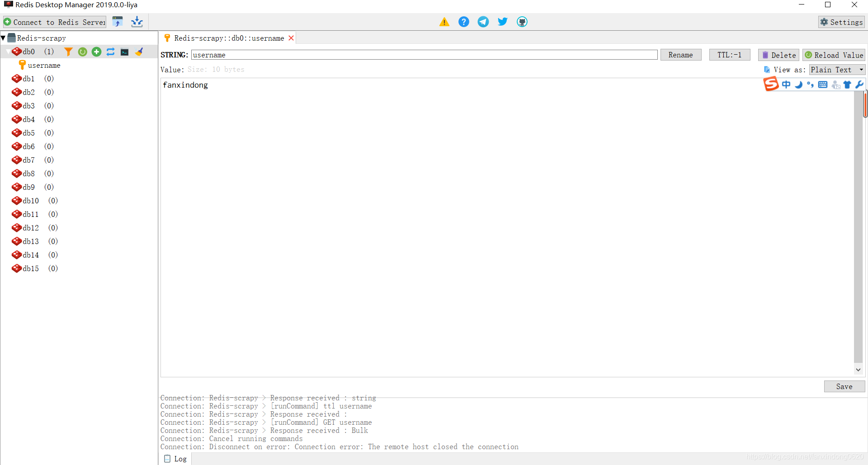Image resolution: width=868 pixels, height=465 pixels.
Task: Click the orange filter funnel on db0
Action: (68, 52)
